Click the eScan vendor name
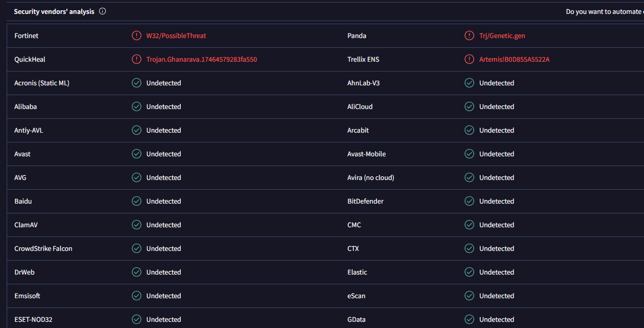The width and height of the screenshot is (644, 328). click(357, 296)
